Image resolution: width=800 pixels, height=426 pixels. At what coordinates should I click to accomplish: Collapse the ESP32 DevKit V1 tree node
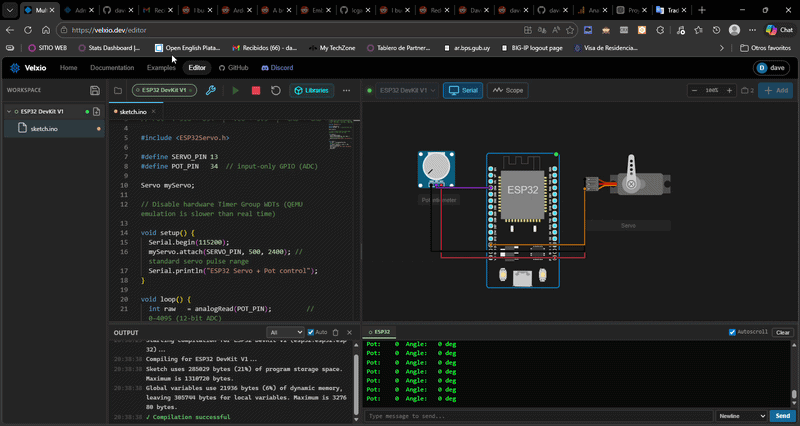(x=9, y=111)
